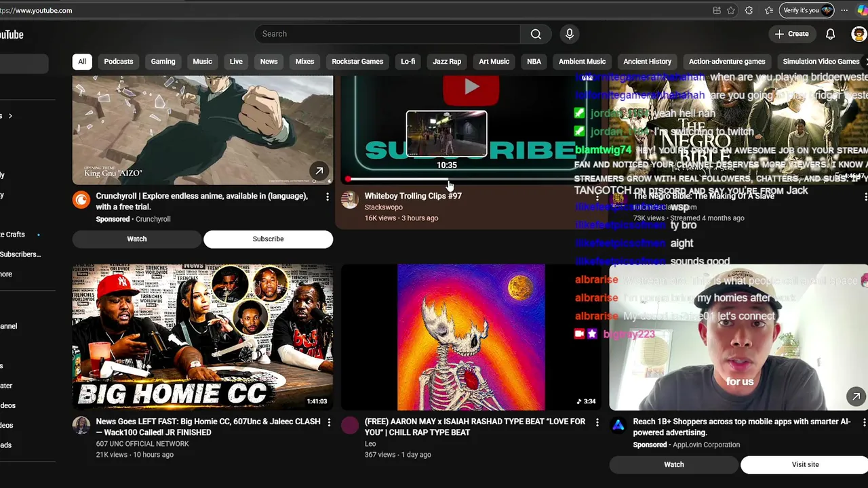Select the Lo-fi filter chip
The image size is (868, 488).
pyautogui.click(x=408, y=62)
